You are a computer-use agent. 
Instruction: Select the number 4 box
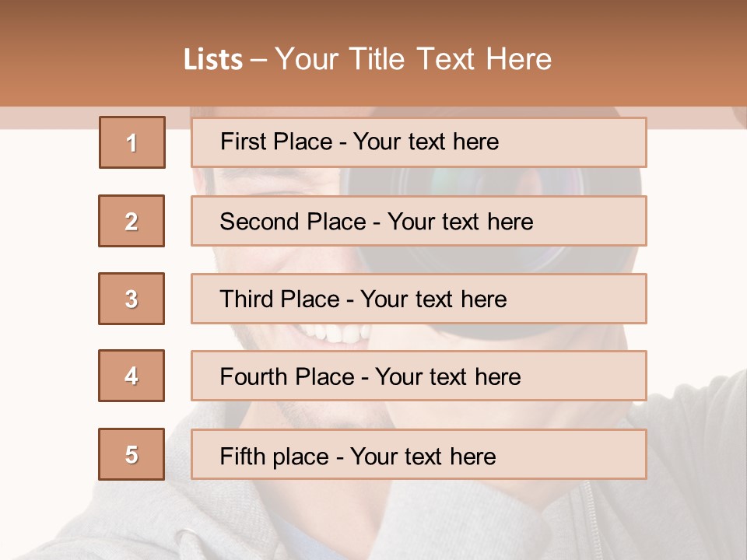(x=132, y=376)
